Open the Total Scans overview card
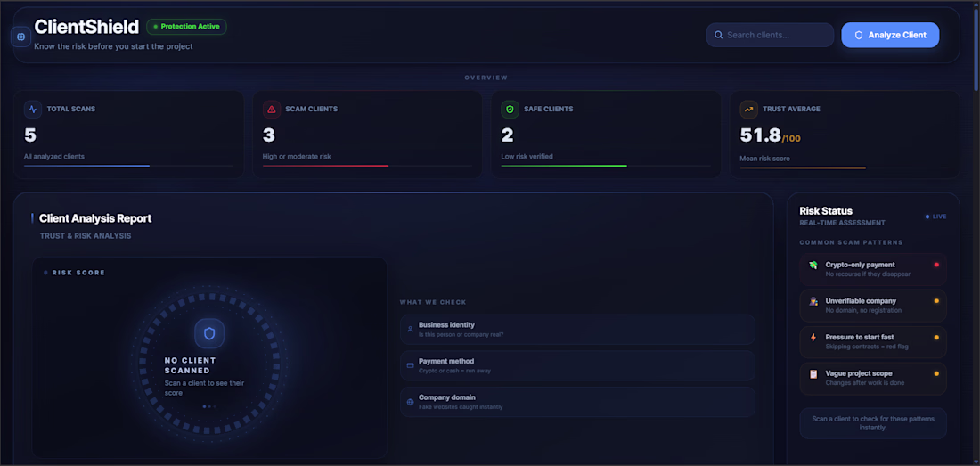 coord(129,135)
